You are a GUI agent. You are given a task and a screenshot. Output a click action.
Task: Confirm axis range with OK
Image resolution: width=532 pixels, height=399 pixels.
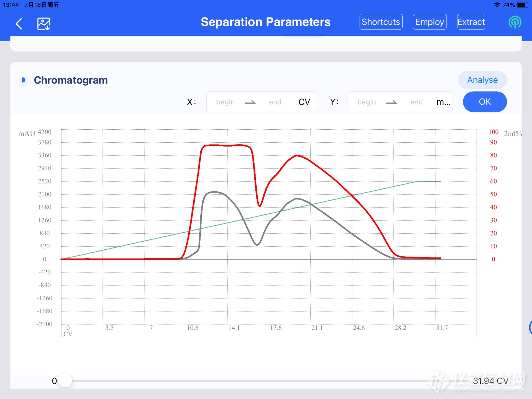pyautogui.click(x=485, y=102)
